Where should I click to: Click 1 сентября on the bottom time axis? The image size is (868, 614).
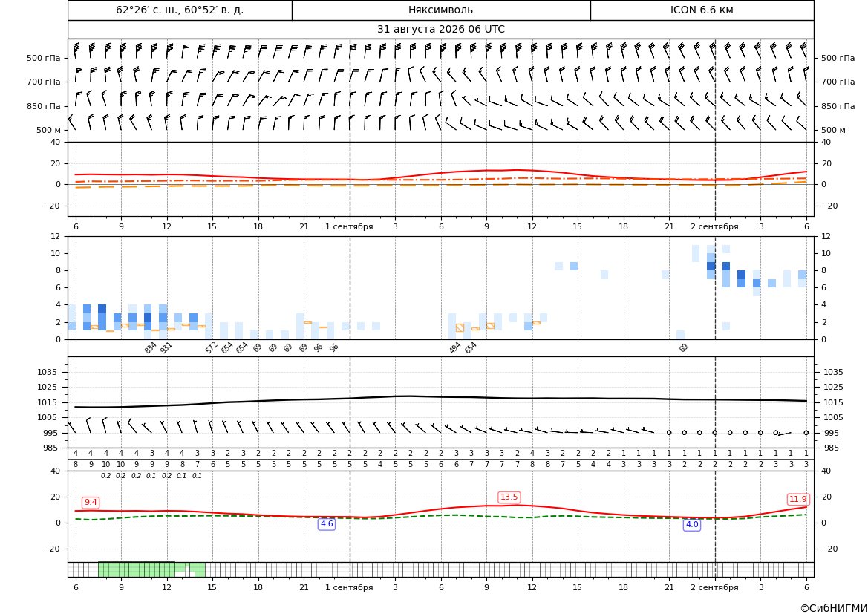[349, 587]
